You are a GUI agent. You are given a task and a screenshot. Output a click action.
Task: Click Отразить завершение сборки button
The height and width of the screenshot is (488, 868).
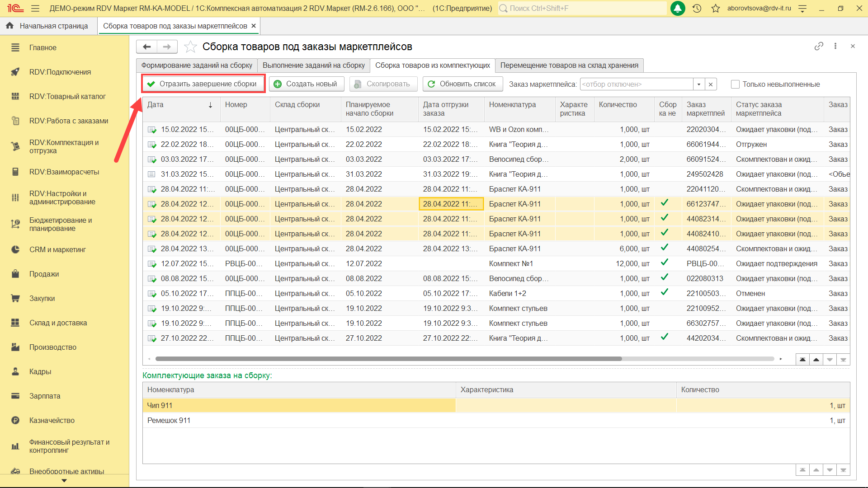pyautogui.click(x=203, y=84)
